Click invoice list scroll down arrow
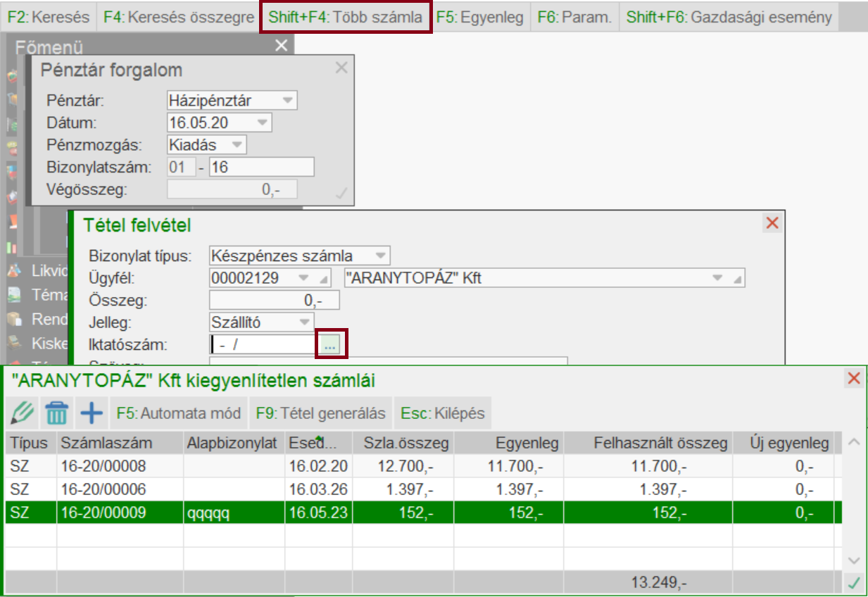 coord(855,560)
